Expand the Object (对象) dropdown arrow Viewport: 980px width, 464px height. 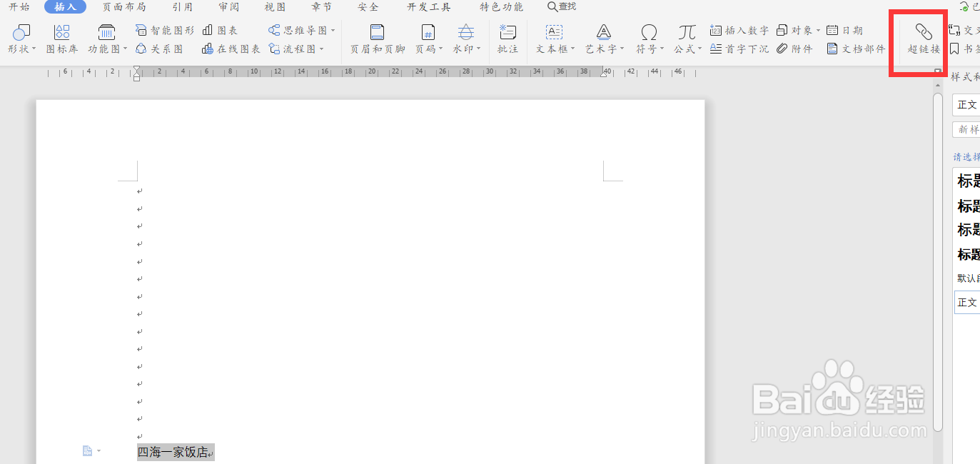tap(818, 31)
